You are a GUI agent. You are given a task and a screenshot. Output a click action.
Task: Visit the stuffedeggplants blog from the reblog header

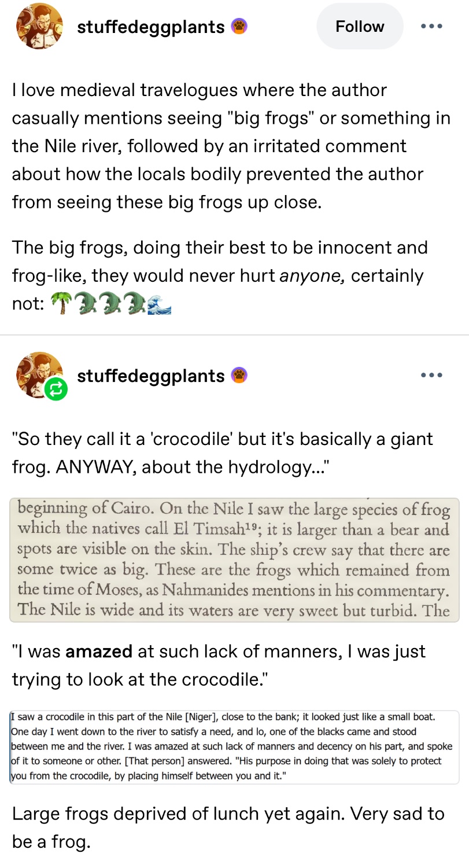click(x=151, y=376)
